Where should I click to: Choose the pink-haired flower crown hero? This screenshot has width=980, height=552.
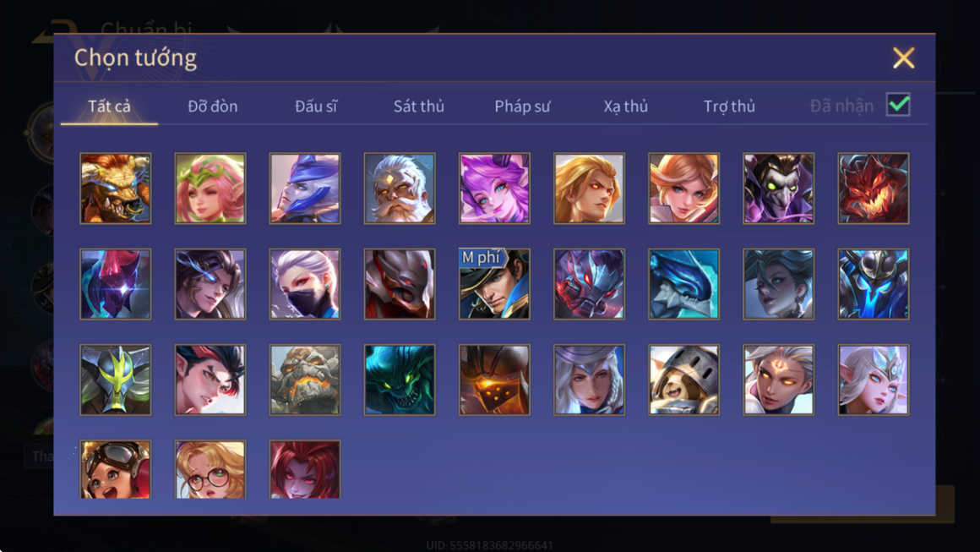210,189
